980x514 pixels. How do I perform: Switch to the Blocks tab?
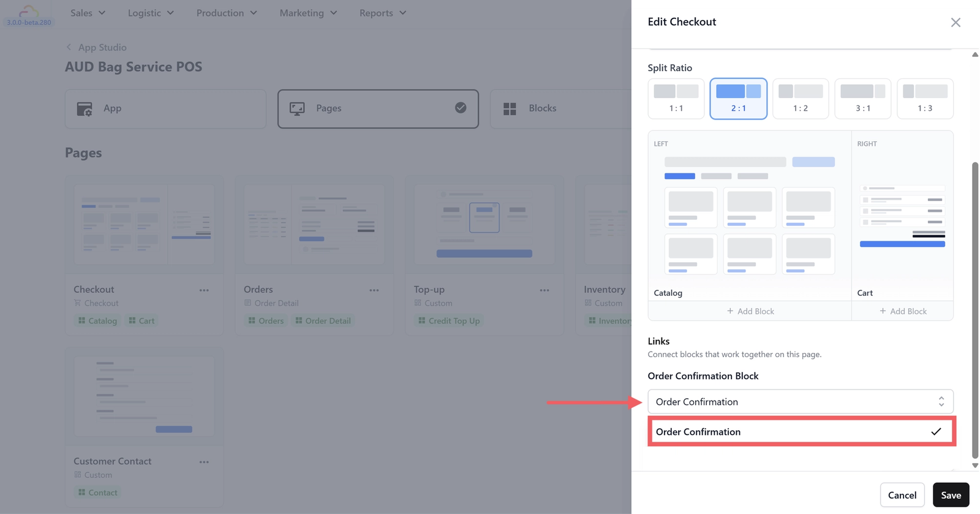(560, 108)
